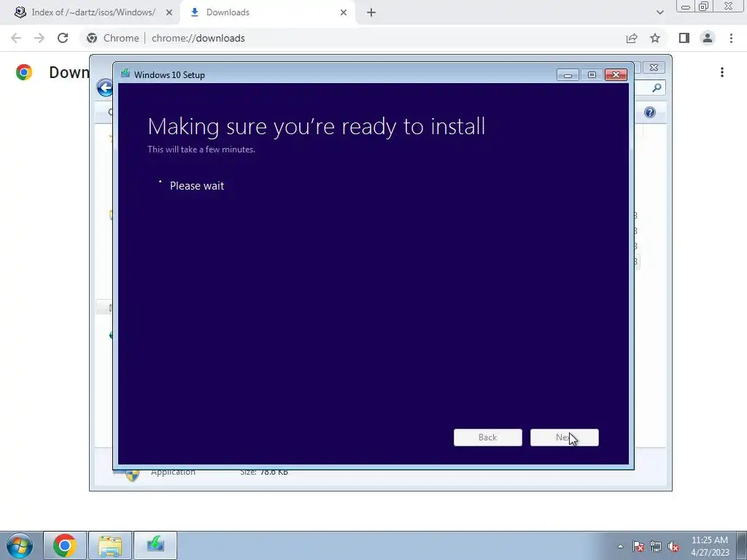
Task: Click the network tray icon
Action: (x=656, y=547)
